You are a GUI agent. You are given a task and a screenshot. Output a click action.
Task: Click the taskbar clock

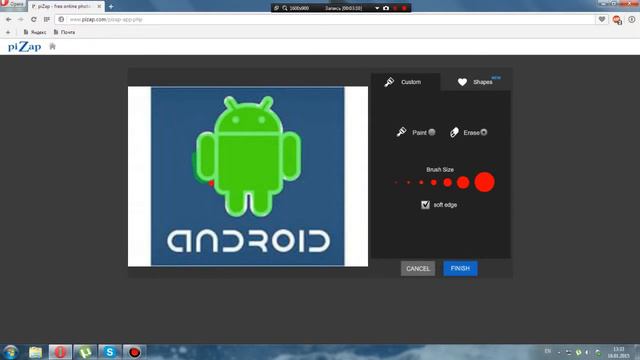pos(618,353)
